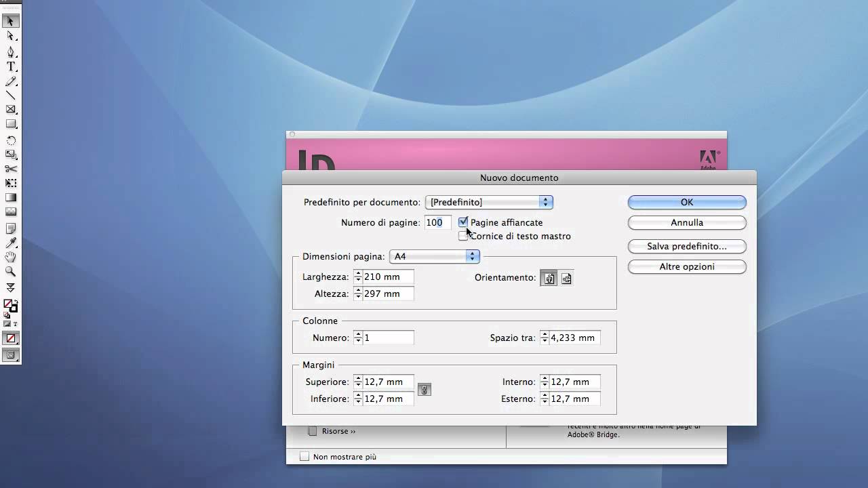Screen dimensions: 868x488
Task: Select the Hand tool
Action: click(11, 257)
